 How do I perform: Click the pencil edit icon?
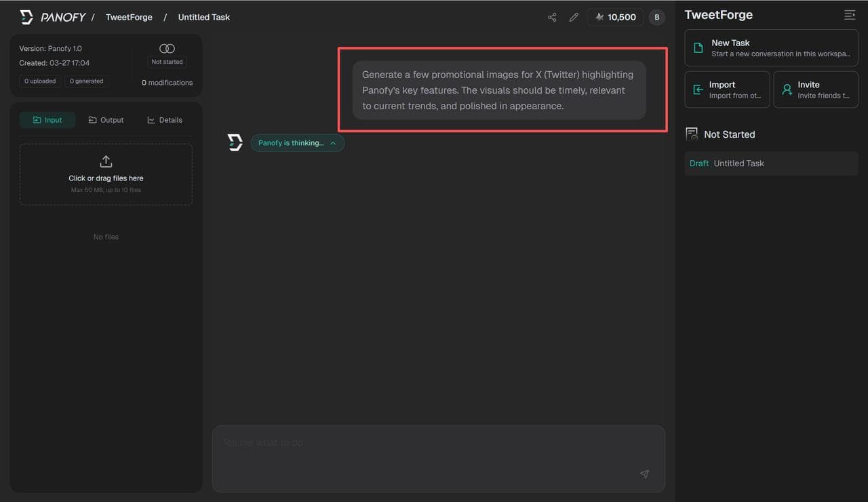[x=574, y=17]
